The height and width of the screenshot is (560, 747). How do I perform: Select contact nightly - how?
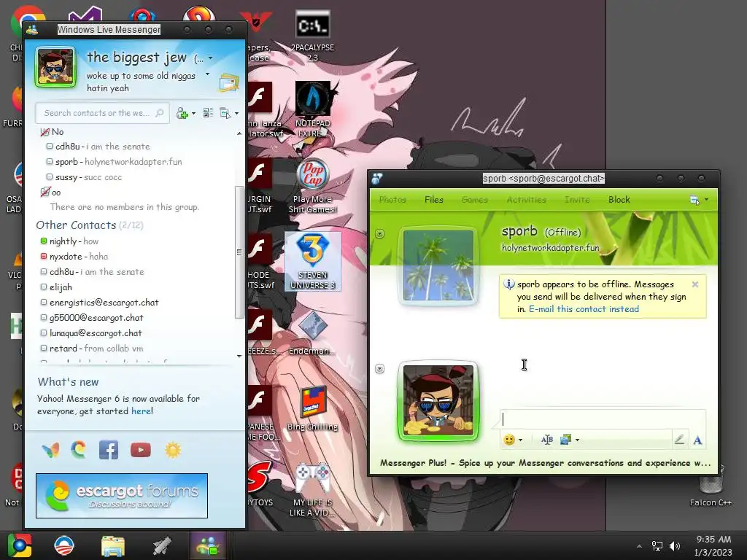(69, 241)
